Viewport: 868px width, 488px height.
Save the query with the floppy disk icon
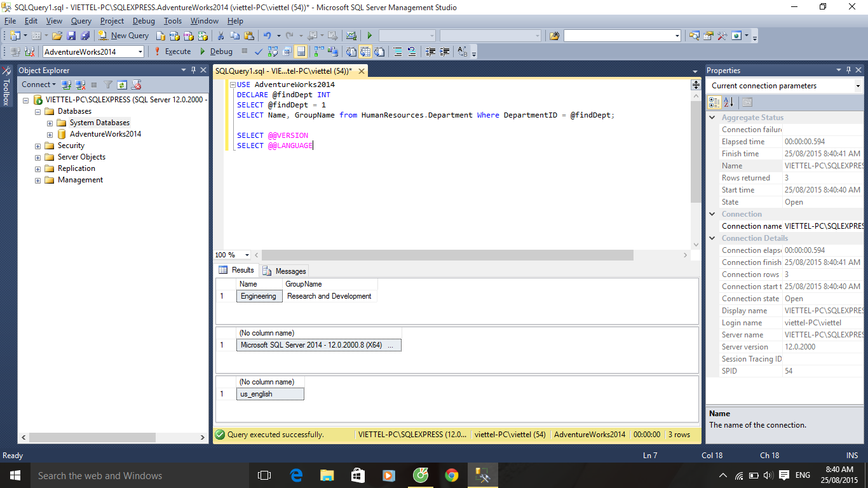tap(71, 36)
